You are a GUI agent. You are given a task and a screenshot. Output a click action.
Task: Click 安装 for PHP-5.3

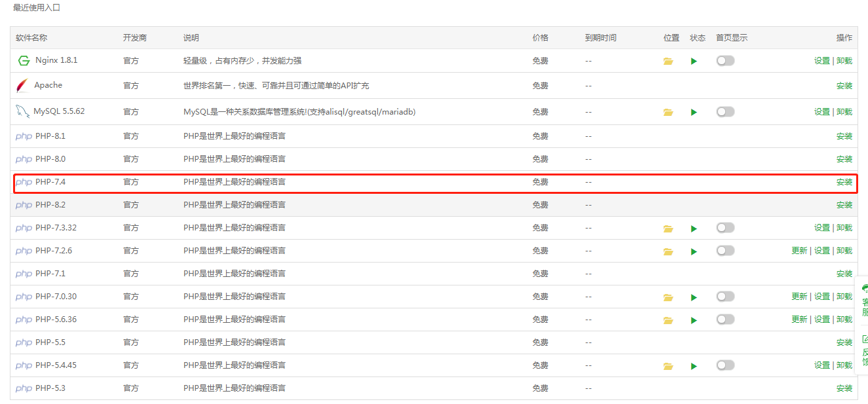pyautogui.click(x=844, y=388)
